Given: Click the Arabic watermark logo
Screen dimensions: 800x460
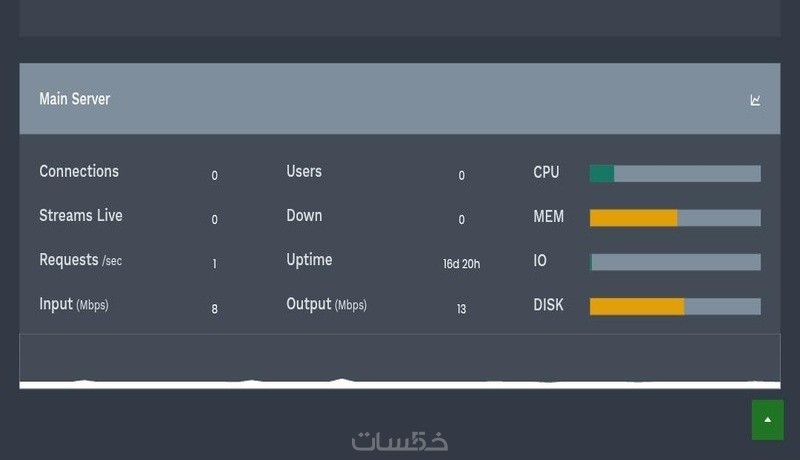Looking at the screenshot, I should tap(400, 441).
